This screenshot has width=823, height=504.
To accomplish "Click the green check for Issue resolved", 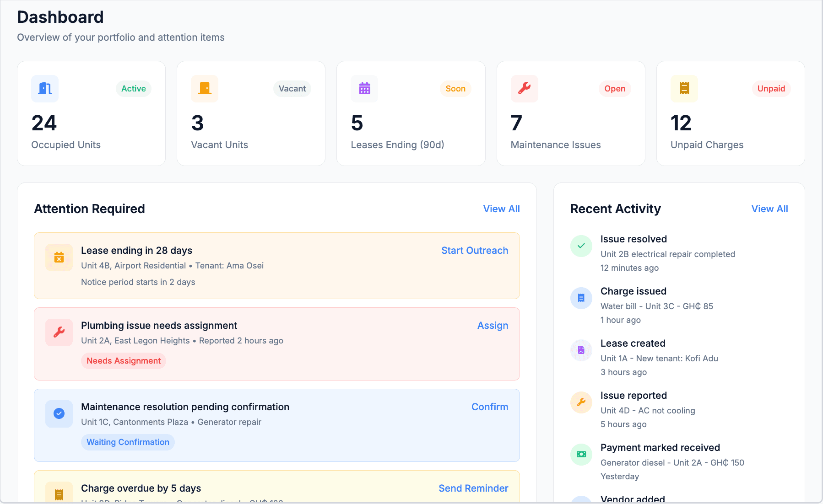I will coord(581,246).
